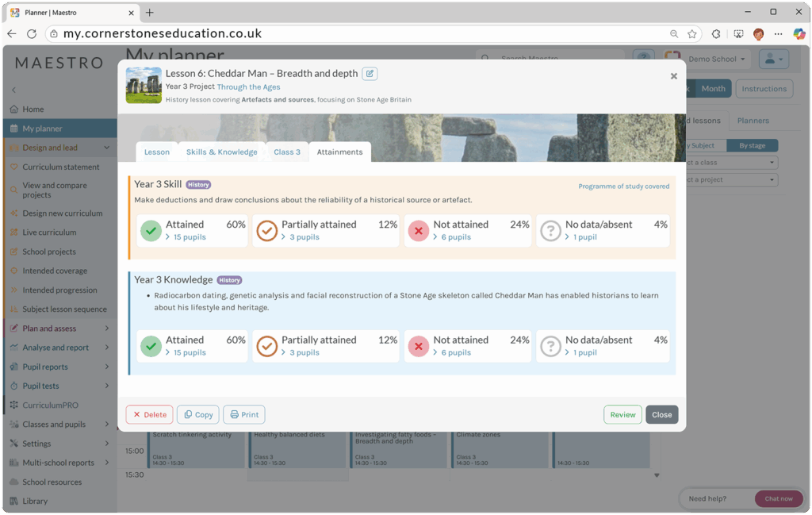
Task: Switch to the Skills & Knowledge tab
Action: pos(221,152)
